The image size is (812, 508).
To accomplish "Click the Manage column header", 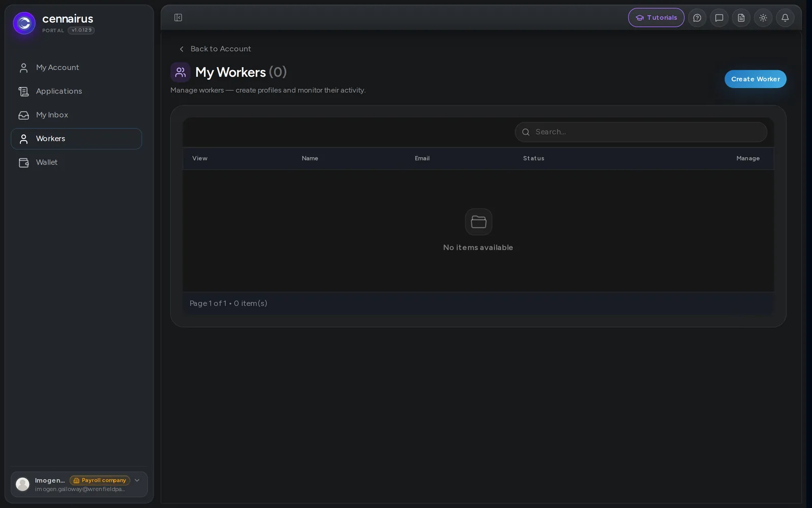I will point(748,158).
